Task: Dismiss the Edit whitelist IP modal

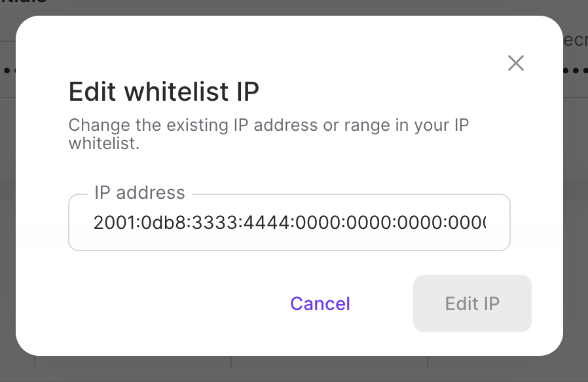Action: coord(515,63)
